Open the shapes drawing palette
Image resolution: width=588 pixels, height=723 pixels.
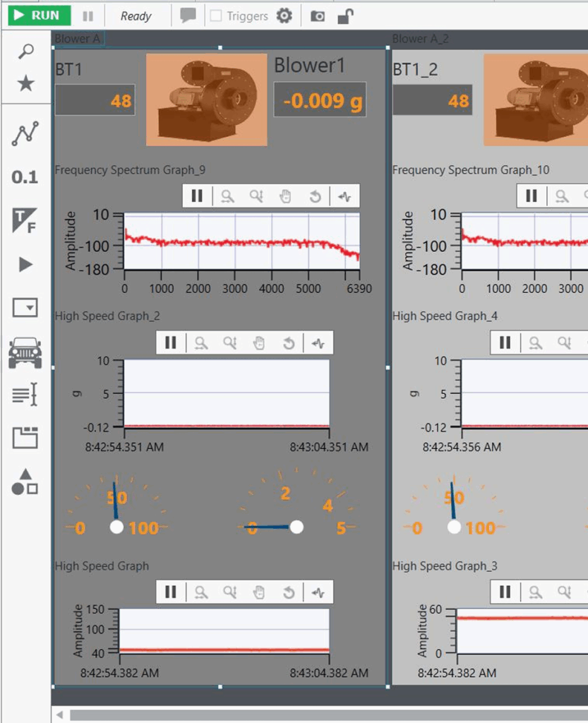click(x=25, y=482)
